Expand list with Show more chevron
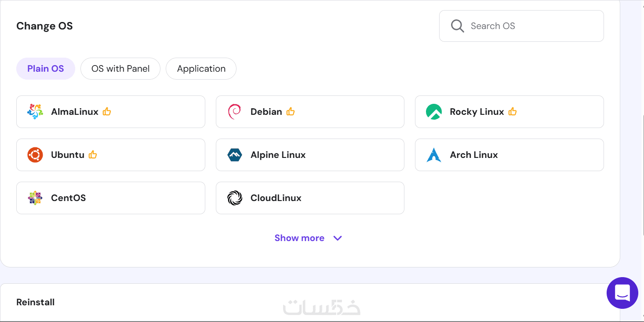Screen dimensions: 644x322 coord(338,238)
